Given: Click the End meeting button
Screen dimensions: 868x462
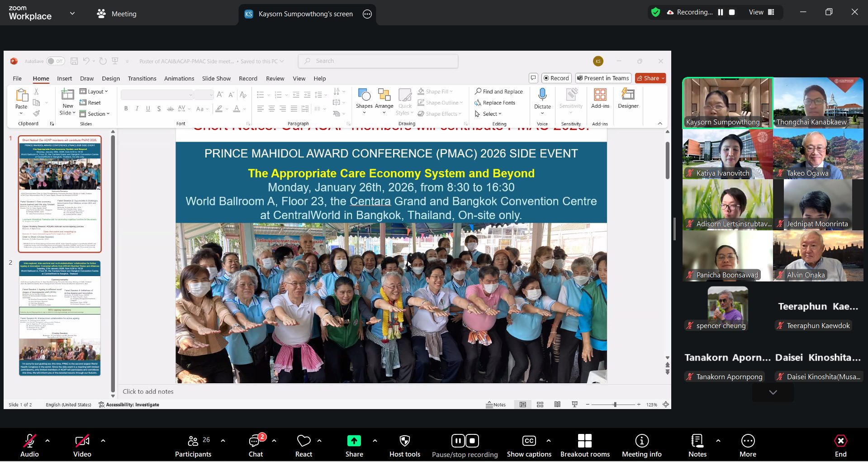Looking at the screenshot, I should click(x=840, y=446).
